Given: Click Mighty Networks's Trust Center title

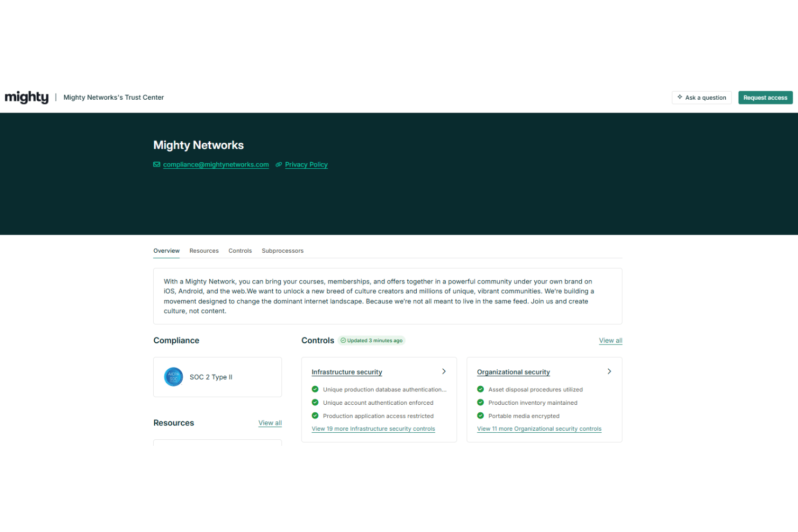Looking at the screenshot, I should 114,98.
